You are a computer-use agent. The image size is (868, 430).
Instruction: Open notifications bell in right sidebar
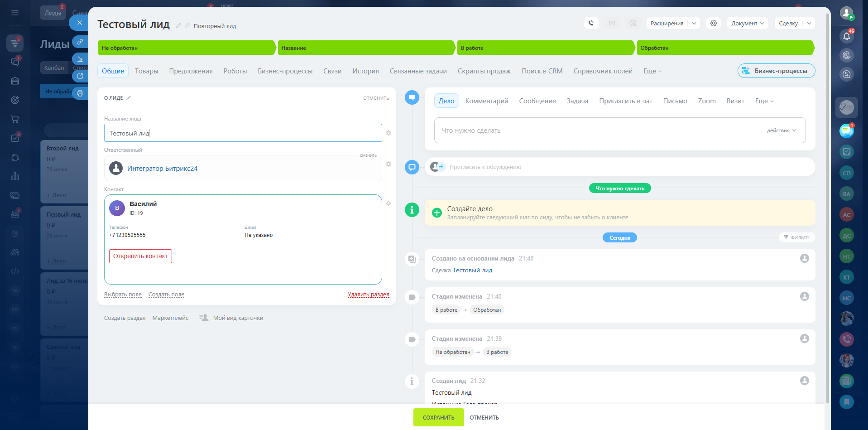pos(846,36)
